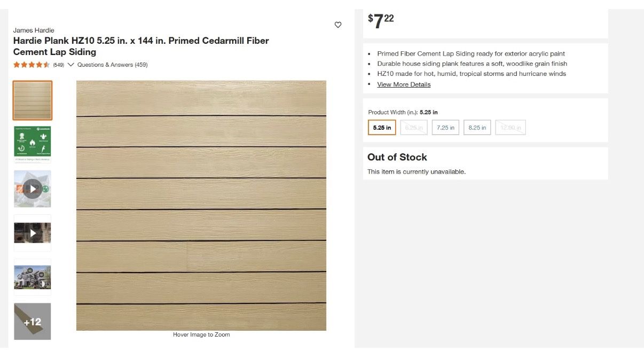Click the Hover Image to Zoom label
This screenshot has height=351, width=644.
click(201, 334)
